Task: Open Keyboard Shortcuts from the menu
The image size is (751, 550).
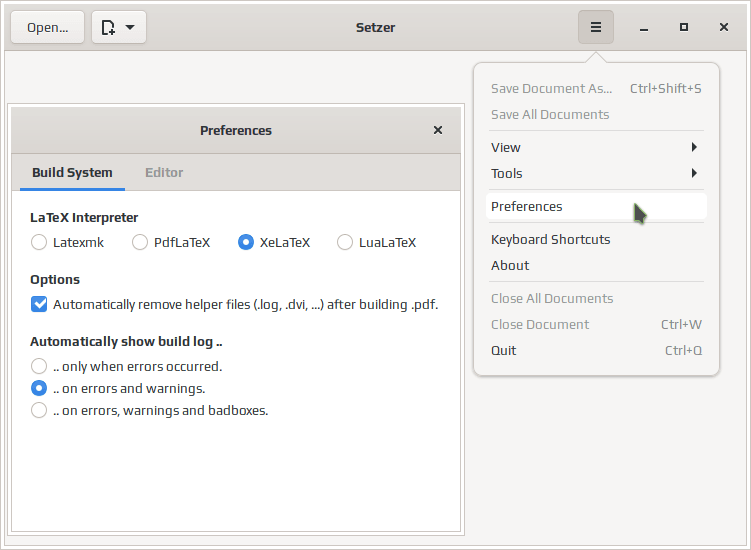Action: 596,240
